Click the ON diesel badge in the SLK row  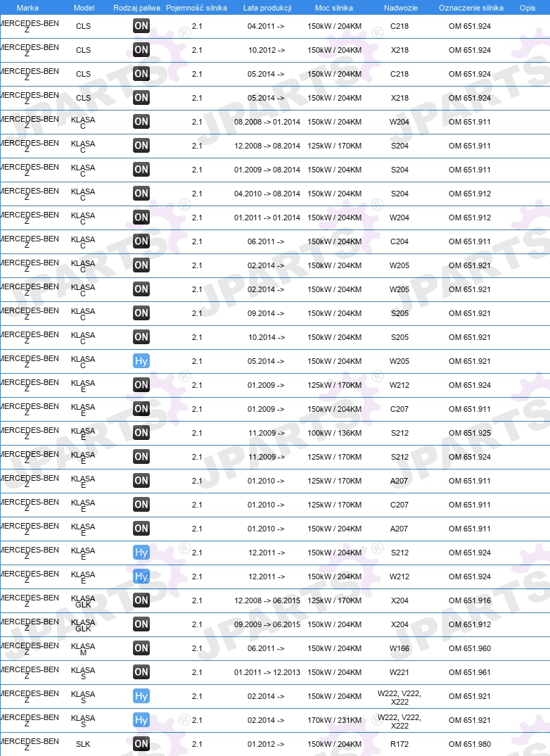pos(141,744)
